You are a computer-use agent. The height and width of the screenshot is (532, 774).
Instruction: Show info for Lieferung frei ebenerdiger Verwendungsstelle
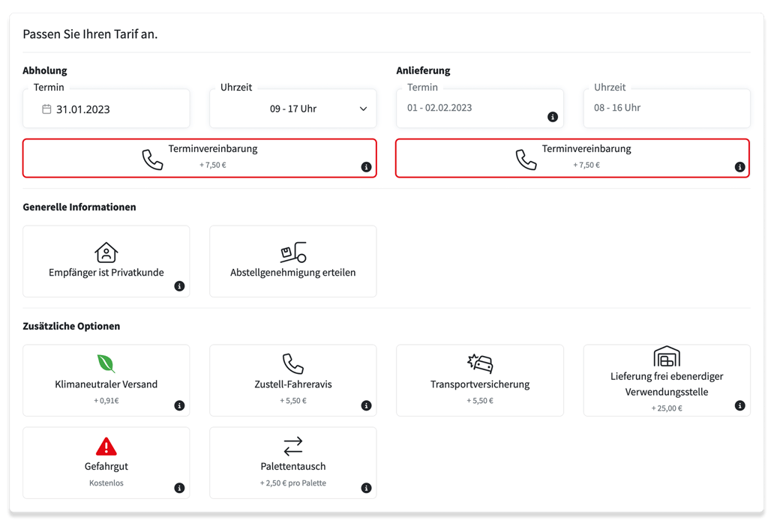coord(740,406)
